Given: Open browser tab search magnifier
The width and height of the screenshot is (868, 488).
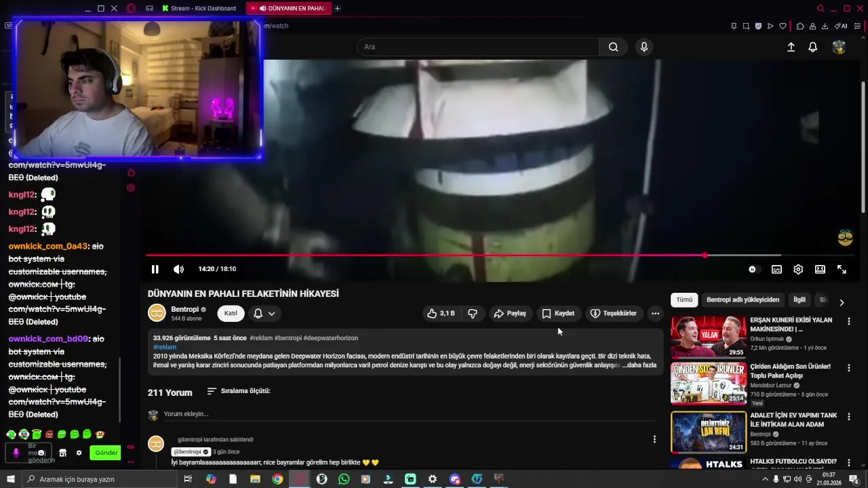Looking at the screenshot, I should pyautogui.click(x=820, y=8).
